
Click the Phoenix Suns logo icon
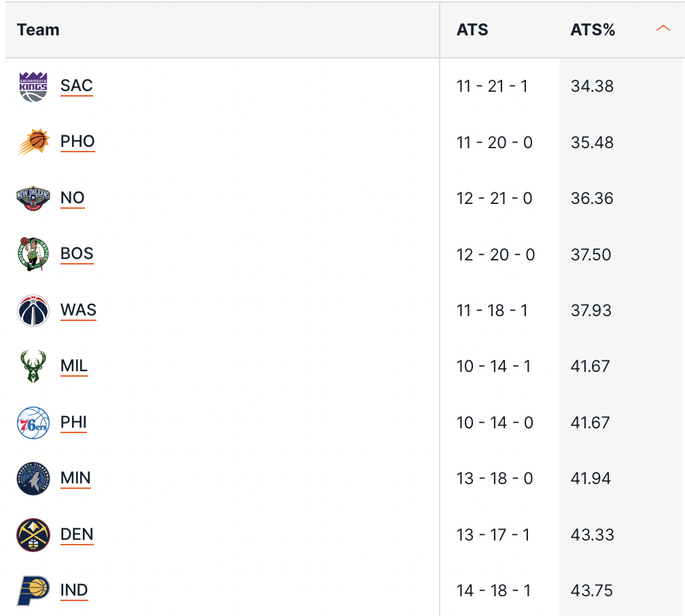point(33,142)
